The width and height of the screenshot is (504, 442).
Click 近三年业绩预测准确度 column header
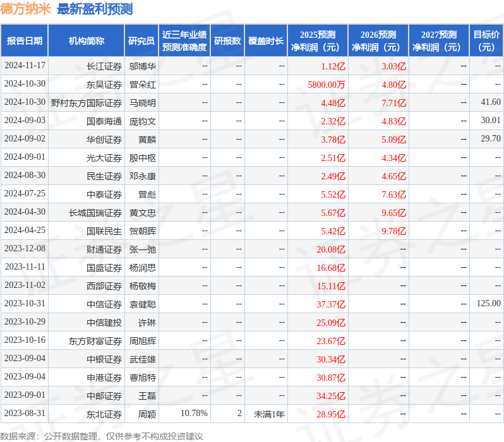[x=184, y=41]
